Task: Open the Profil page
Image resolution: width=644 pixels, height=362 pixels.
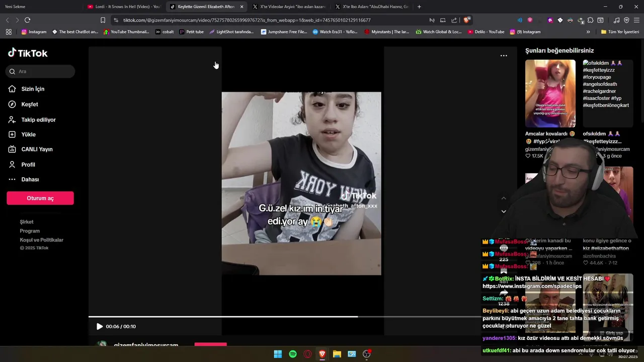Action: pyautogui.click(x=28, y=165)
